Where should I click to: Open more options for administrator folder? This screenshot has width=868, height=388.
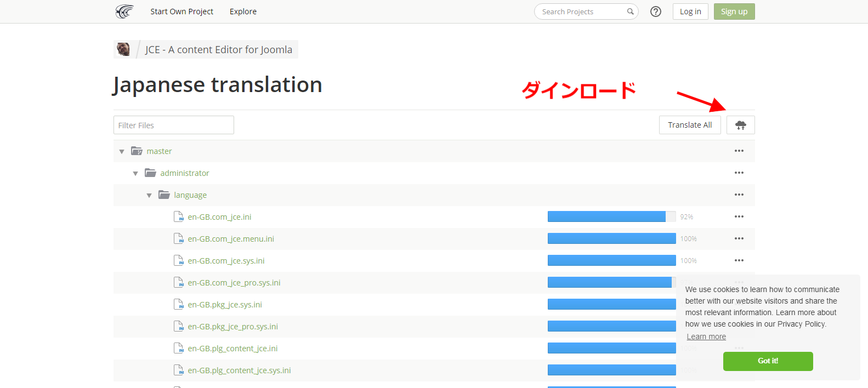(739, 173)
